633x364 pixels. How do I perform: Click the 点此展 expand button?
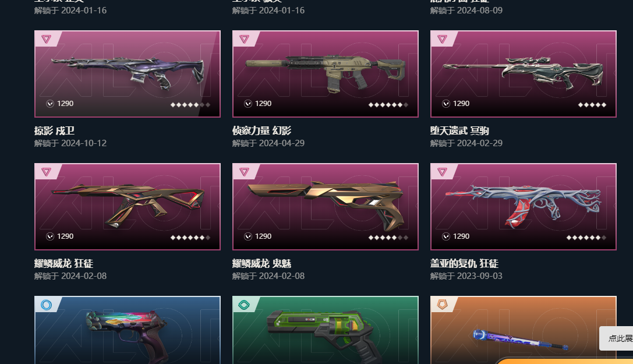tap(617, 338)
